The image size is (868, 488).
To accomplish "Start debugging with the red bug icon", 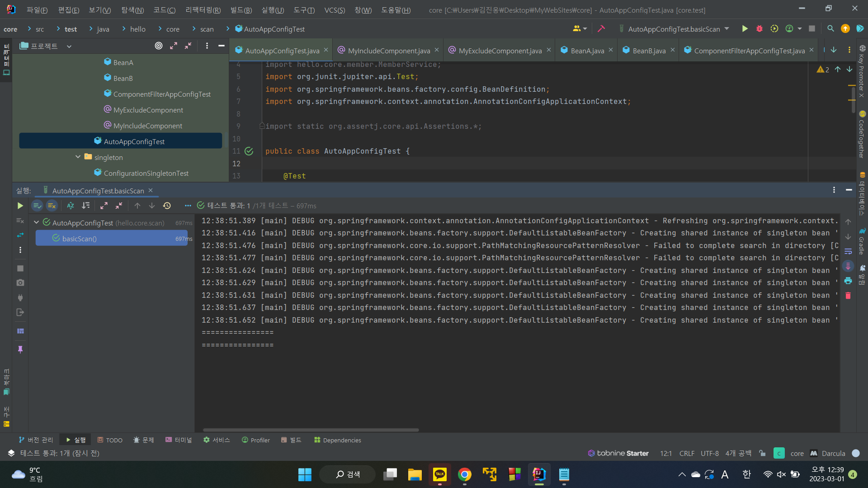I will tap(759, 28).
